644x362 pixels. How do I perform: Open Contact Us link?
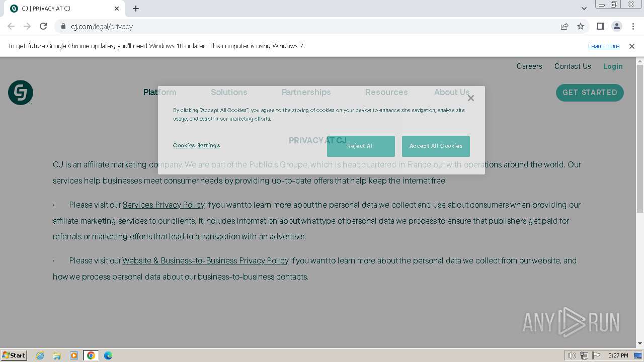(573, 66)
